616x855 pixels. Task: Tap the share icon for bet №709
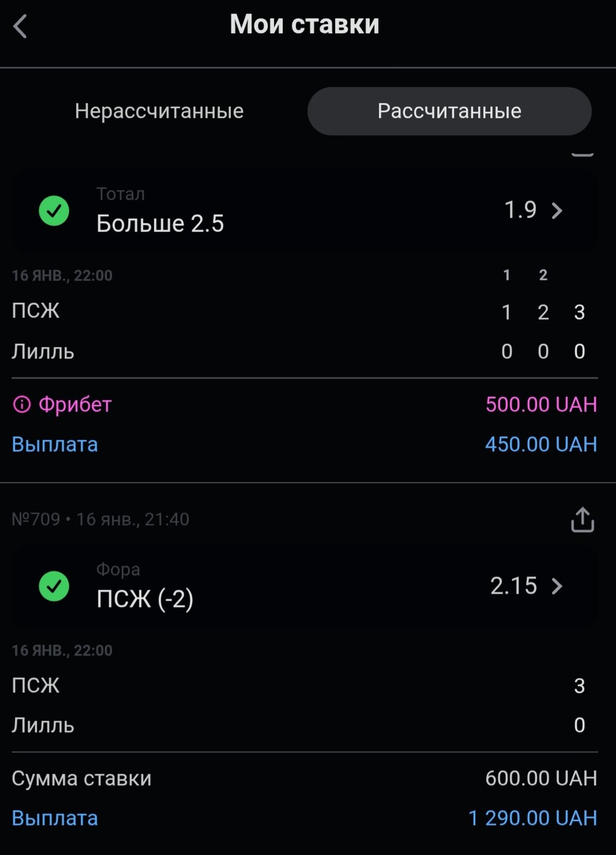pyautogui.click(x=582, y=519)
